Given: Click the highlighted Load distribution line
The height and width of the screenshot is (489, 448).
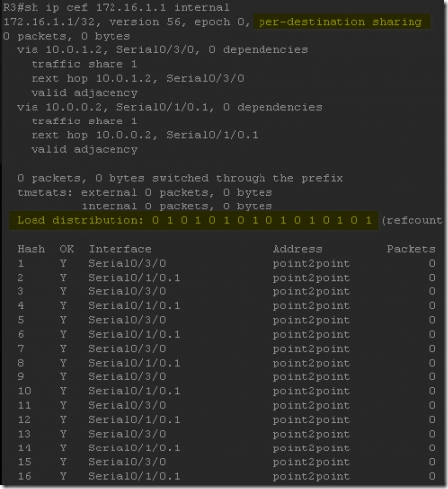Looking at the screenshot, I should pos(194,220).
